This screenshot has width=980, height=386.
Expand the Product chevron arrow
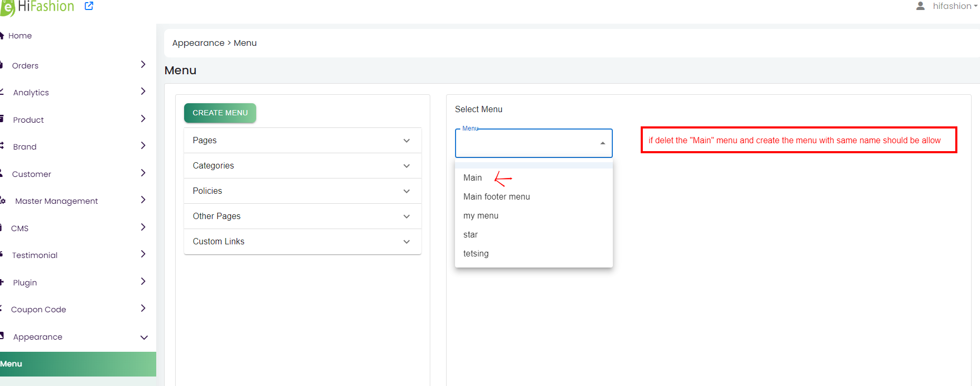tap(143, 119)
